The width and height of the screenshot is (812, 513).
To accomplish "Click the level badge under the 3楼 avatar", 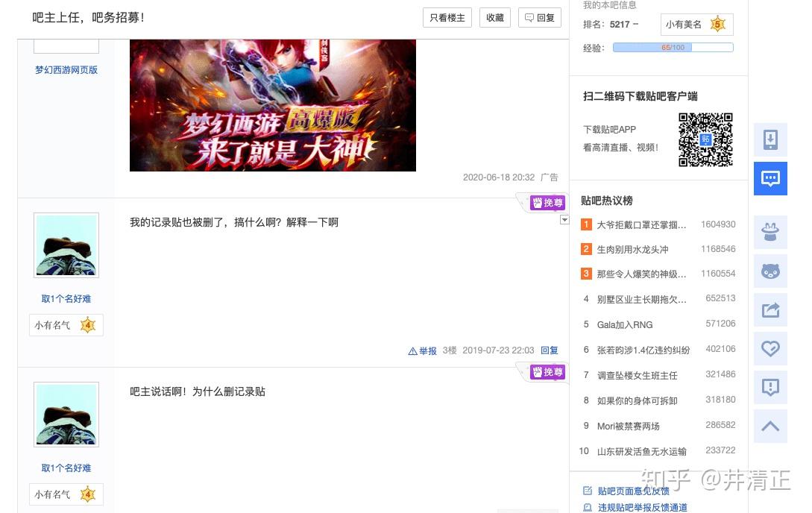I will [66, 325].
